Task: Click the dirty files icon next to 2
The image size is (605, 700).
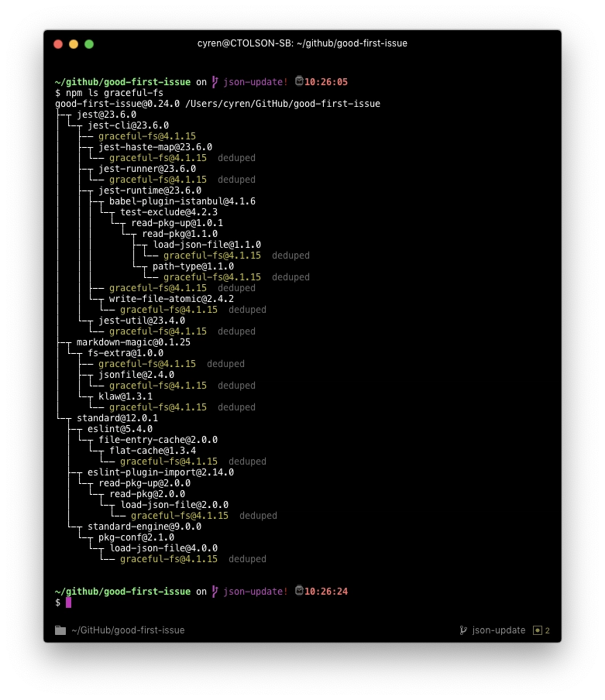Action: pos(537,630)
